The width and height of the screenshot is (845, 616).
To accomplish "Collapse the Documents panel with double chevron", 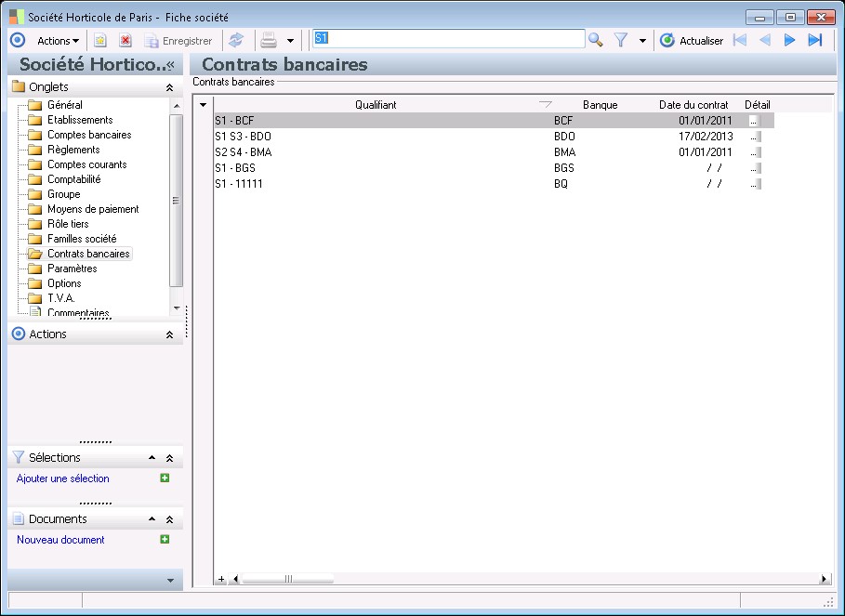I will (x=169, y=519).
